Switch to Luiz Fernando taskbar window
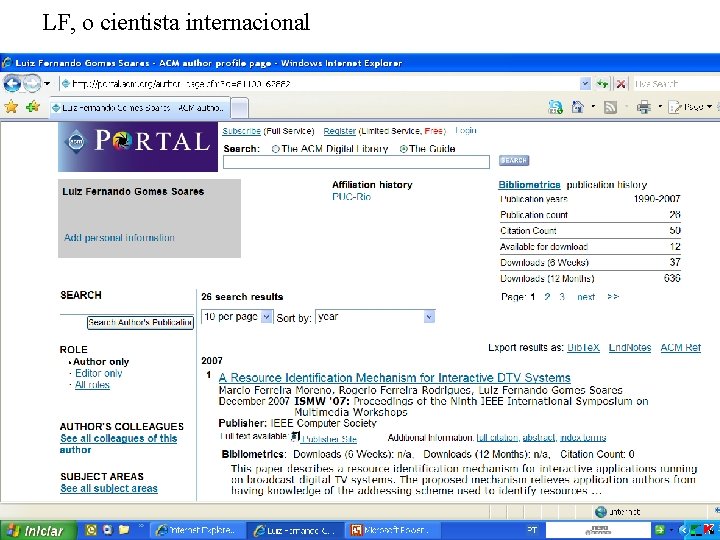 (x=296, y=530)
